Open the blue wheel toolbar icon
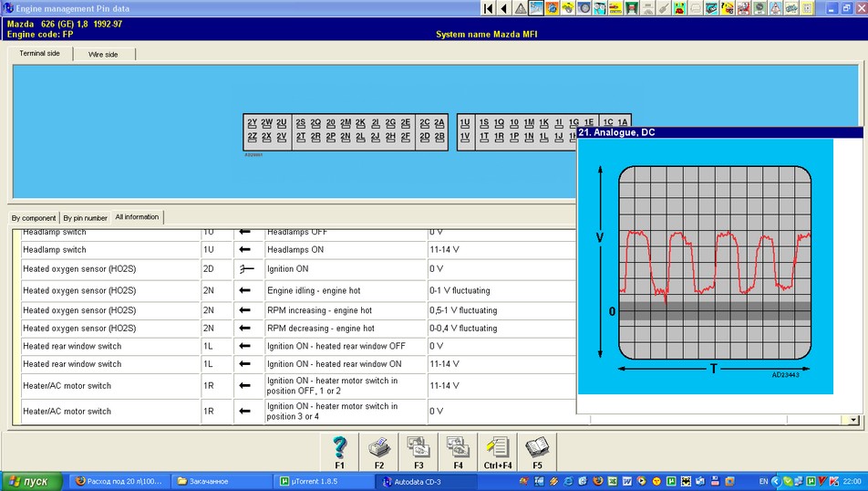 pyautogui.click(x=584, y=8)
